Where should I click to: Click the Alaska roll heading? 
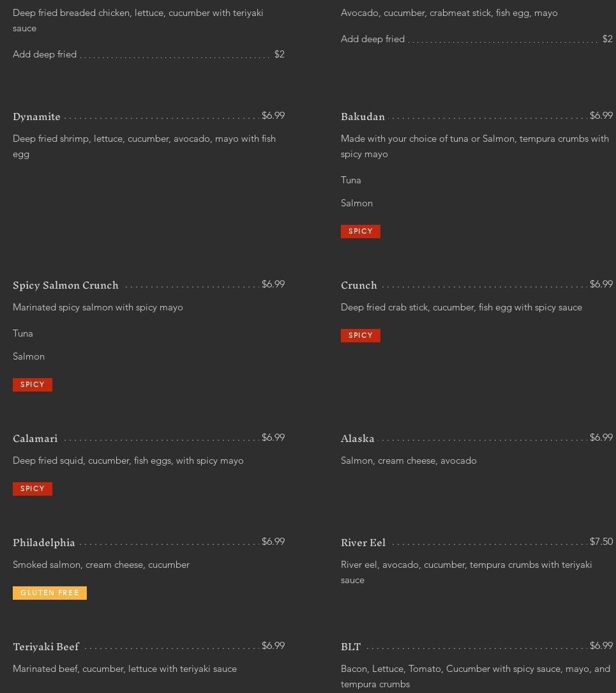(357, 439)
